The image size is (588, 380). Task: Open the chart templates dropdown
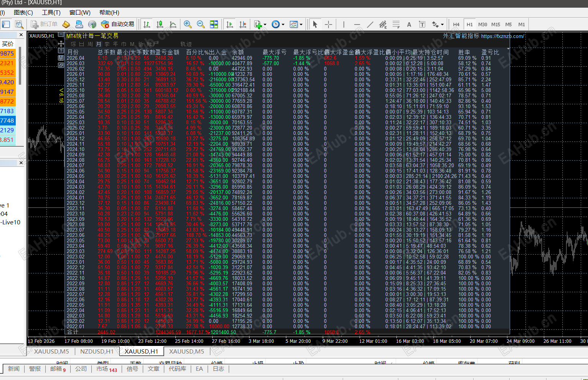click(296, 24)
